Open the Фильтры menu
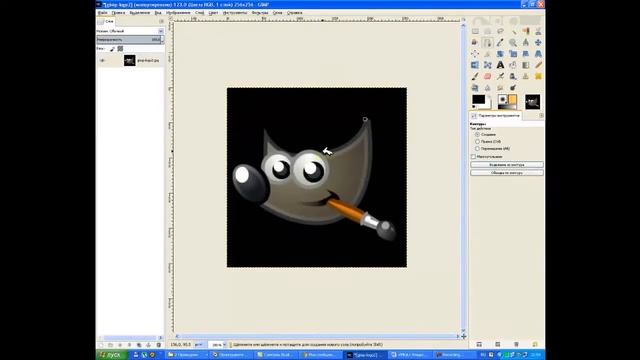This screenshot has width=640, height=360. click(260, 13)
